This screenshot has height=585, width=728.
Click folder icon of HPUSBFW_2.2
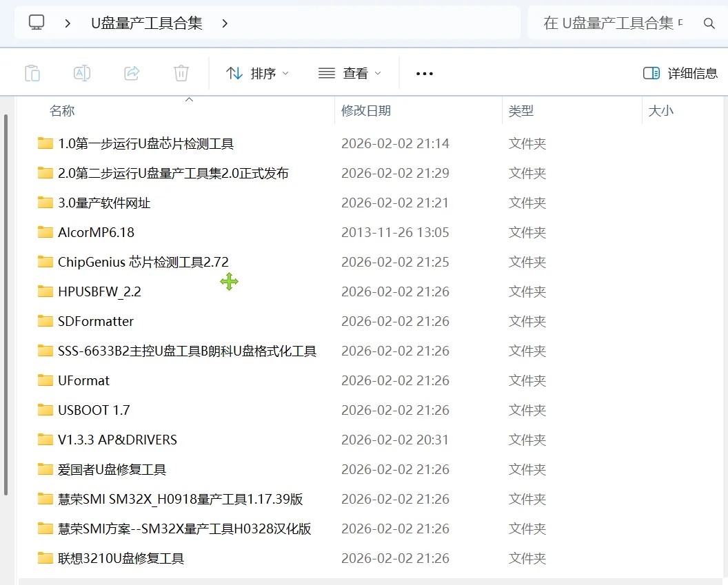pyautogui.click(x=45, y=291)
